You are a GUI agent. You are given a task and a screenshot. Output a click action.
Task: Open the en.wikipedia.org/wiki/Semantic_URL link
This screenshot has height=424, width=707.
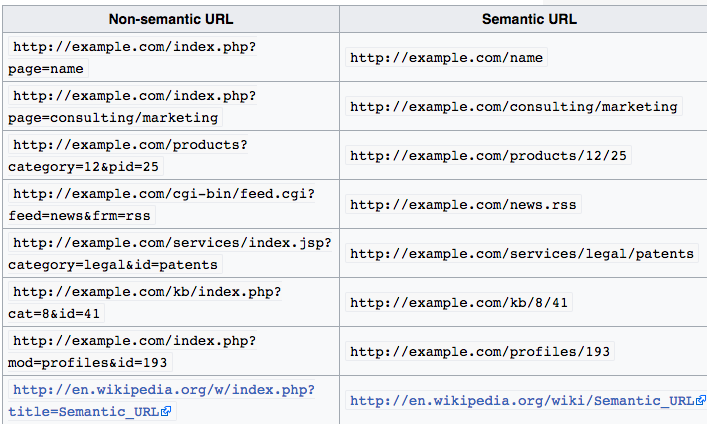pos(522,401)
